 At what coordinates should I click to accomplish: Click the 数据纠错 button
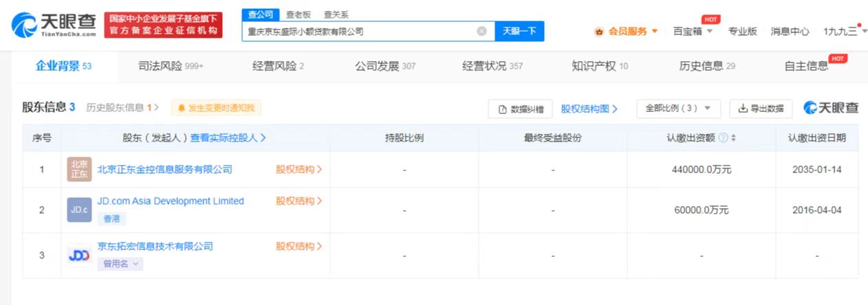(521, 109)
